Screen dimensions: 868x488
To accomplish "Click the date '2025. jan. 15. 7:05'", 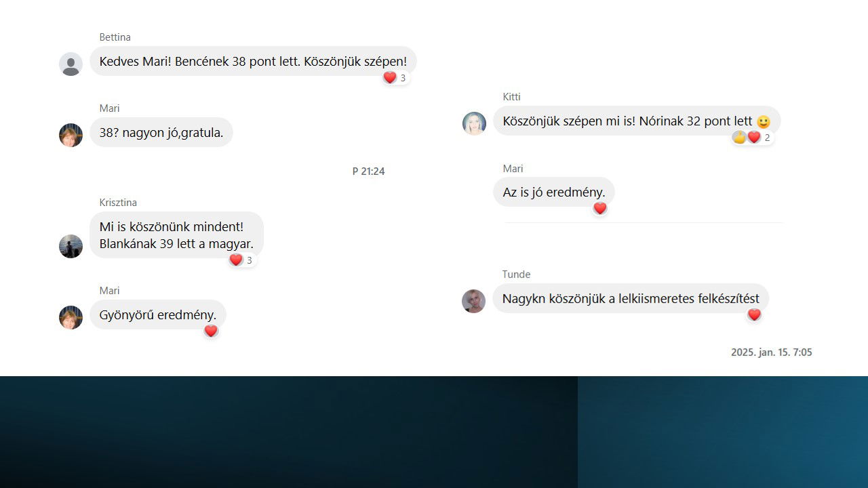I will (x=772, y=352).
